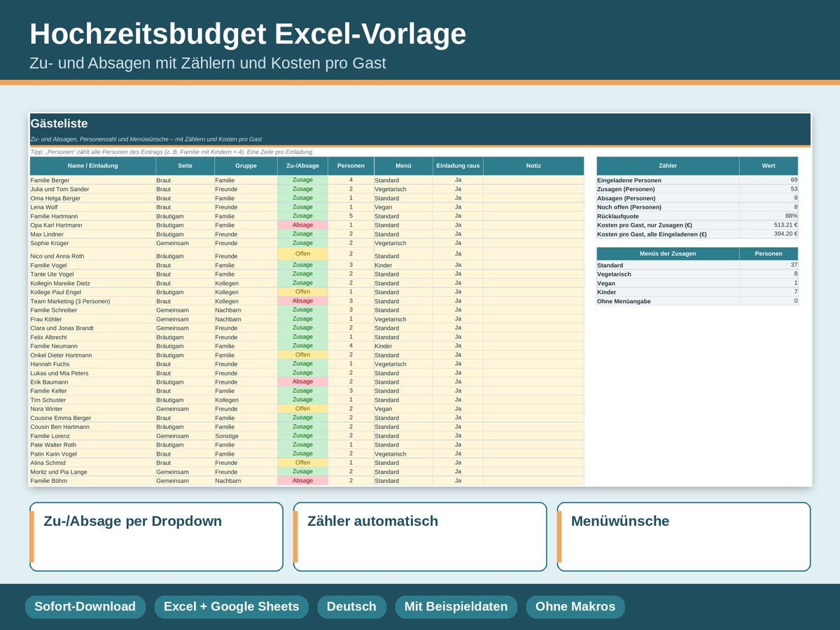Click Offen status for Onkel Dieter Hartmann

point(302,355)
